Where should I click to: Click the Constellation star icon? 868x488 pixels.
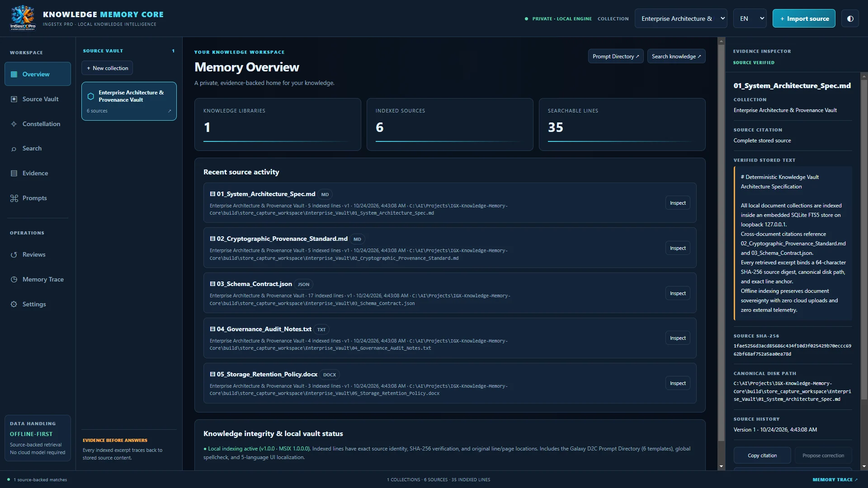pos(14,124)
